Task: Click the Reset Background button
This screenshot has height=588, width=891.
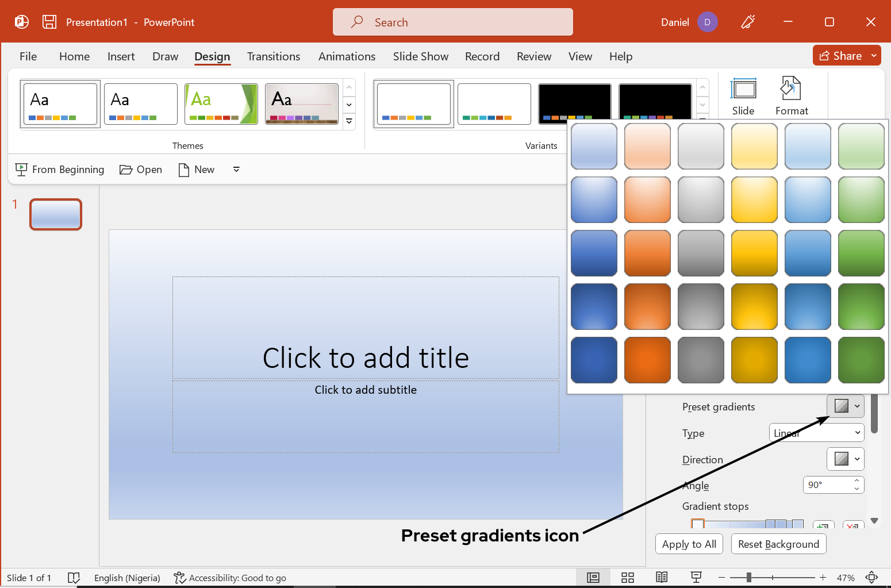Action: point(778,544)
